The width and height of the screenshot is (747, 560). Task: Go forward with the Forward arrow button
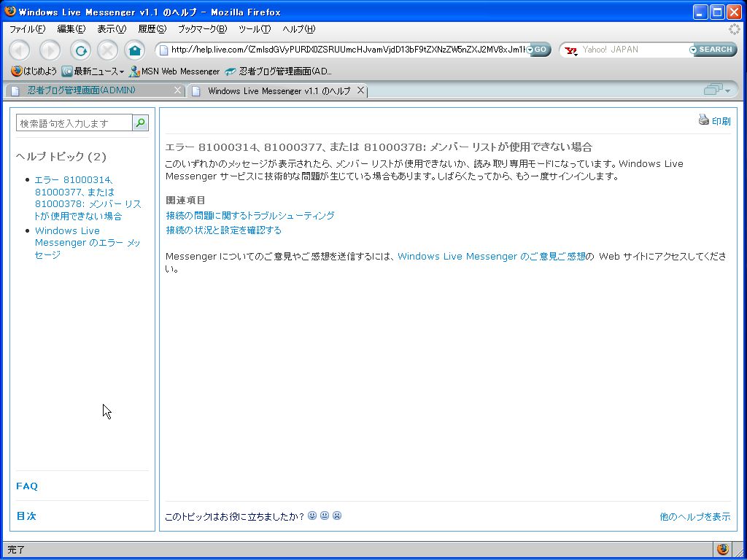(50, 50)
